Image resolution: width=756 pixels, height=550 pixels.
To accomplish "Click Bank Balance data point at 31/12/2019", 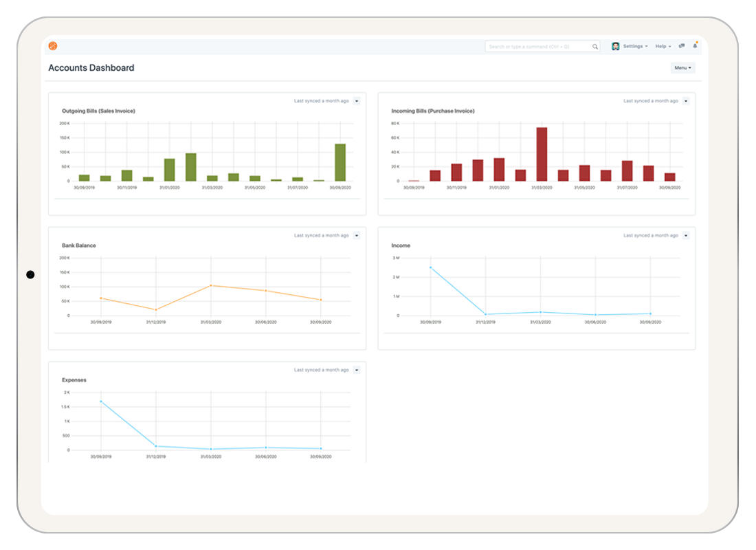I will click(x=156, y=310).
